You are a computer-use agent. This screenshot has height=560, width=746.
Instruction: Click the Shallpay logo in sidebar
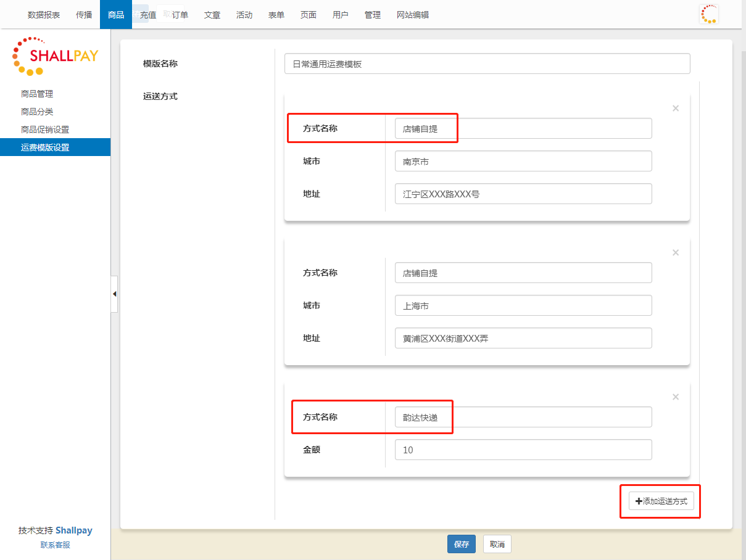(55, 56)
